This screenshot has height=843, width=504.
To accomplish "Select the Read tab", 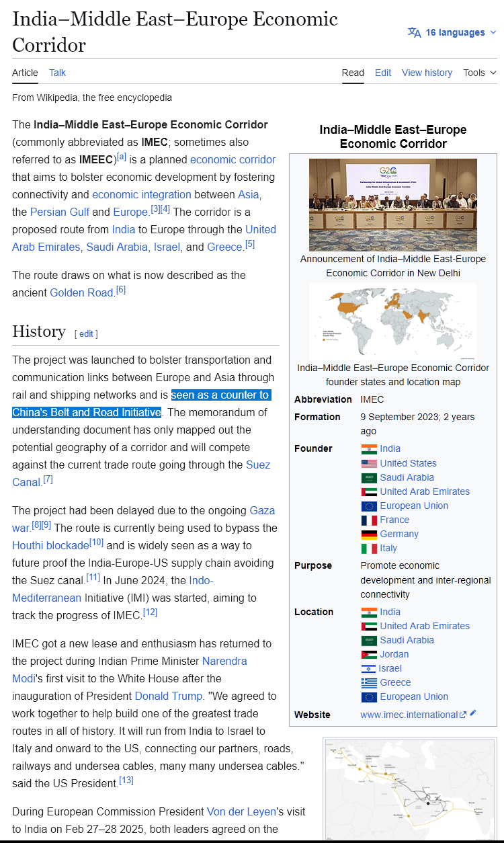I will [353, 73].
